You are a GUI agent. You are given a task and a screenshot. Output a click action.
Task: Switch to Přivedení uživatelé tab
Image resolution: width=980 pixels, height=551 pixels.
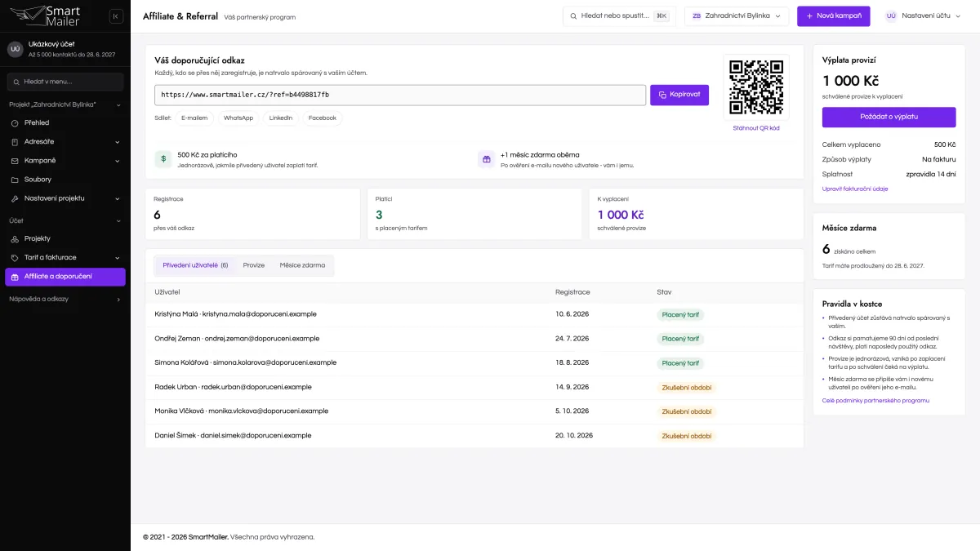(195, 265)
